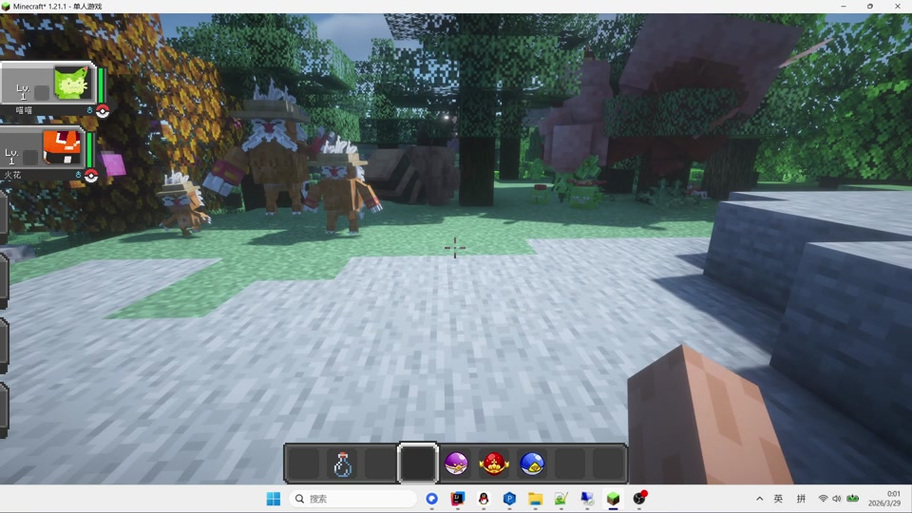Toggle the 英 input language indicator
Image resolution: width=912 pixels, height=513 pixels.
pos(778,498)
